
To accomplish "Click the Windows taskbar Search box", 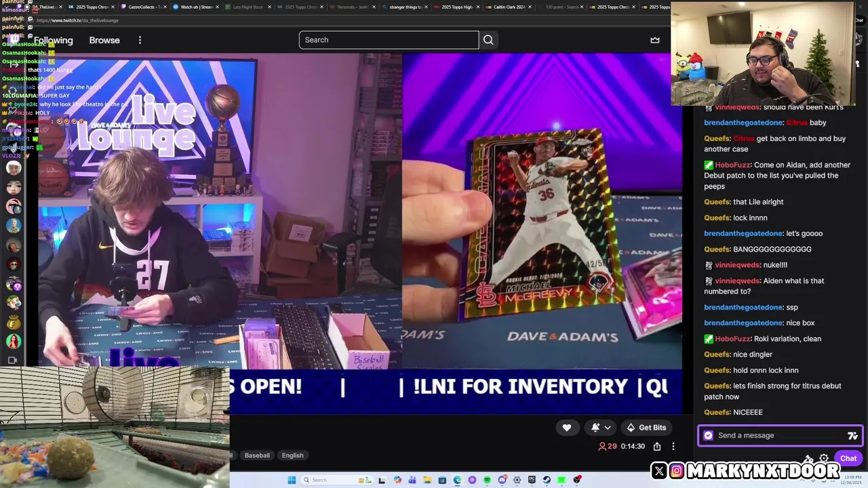I will click(x=337, y=480).
